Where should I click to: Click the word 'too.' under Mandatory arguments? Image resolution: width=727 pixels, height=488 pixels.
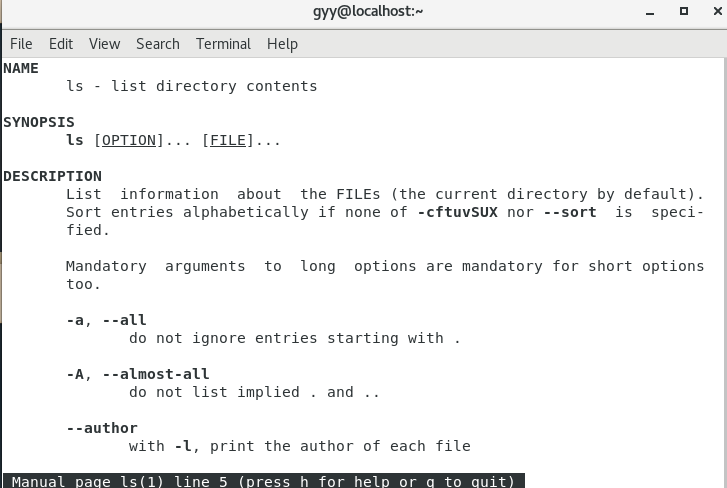pos(83,285)
